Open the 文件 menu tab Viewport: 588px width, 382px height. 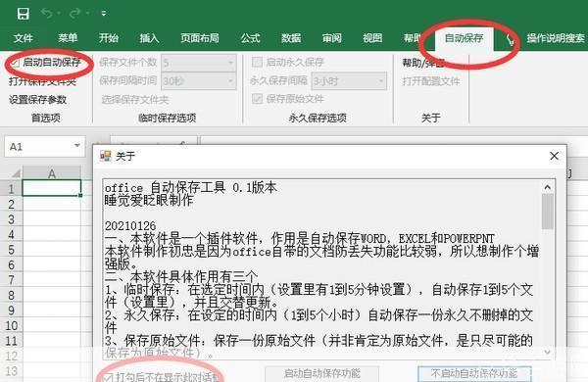pos(24,38)
